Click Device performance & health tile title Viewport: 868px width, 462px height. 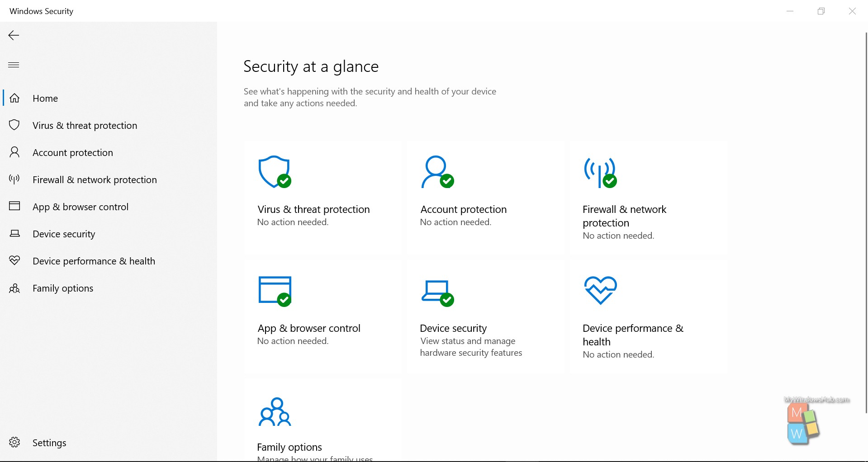633,335
